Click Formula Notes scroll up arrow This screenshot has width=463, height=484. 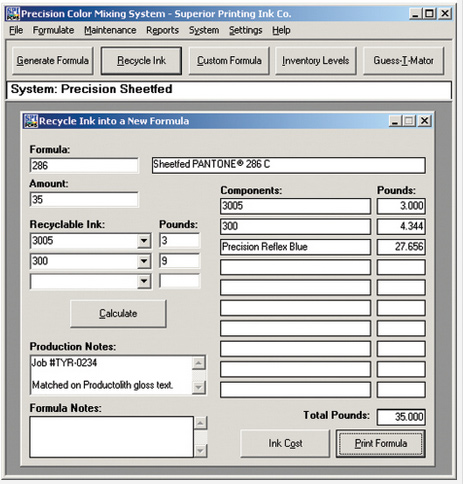tap(201, 423)
